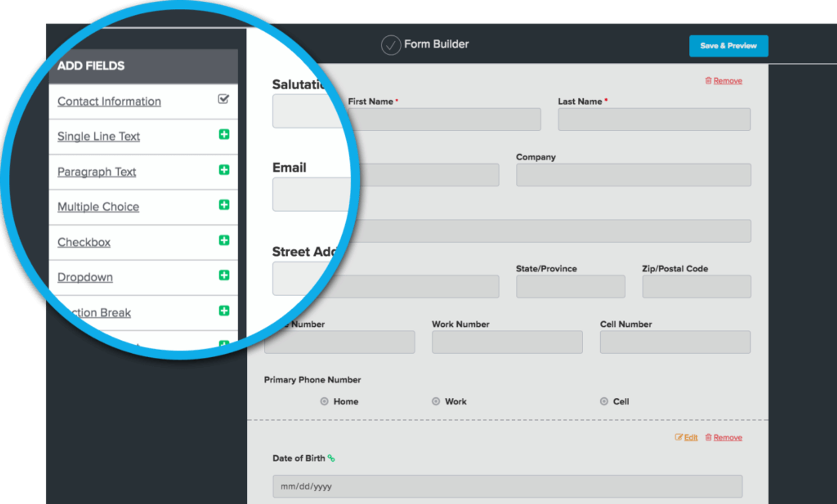
Task: Click the Date of Birth mm/dd/yyyy input
Action: click(507, 486)
